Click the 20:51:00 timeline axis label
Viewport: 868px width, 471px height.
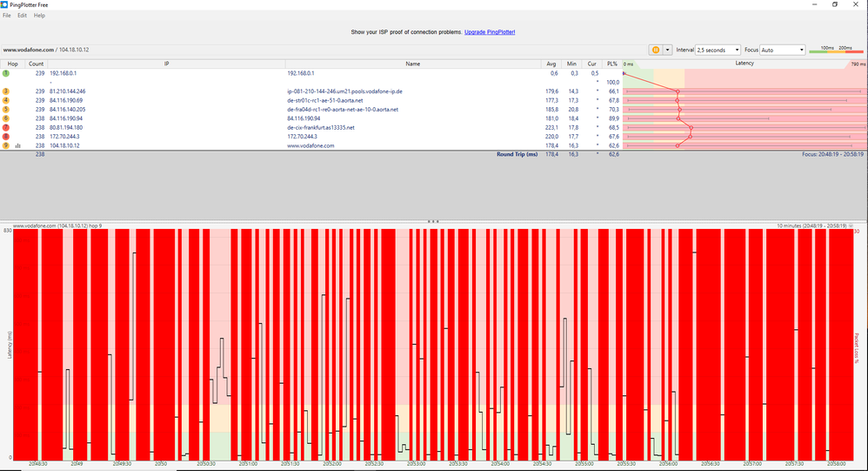click(248, 464)
